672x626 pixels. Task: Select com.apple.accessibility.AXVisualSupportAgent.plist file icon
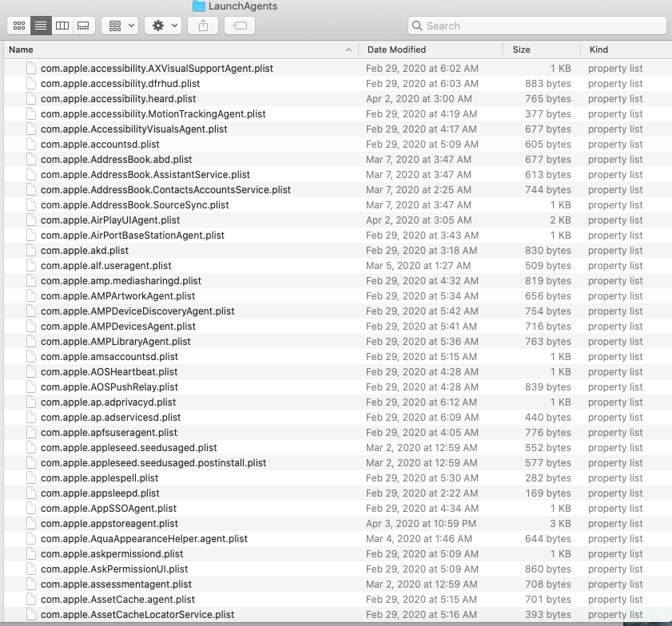click(x=31, y=69)
